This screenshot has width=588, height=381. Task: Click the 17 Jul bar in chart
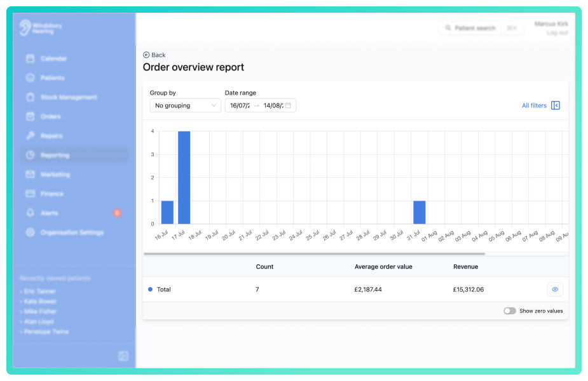(184, 178)
